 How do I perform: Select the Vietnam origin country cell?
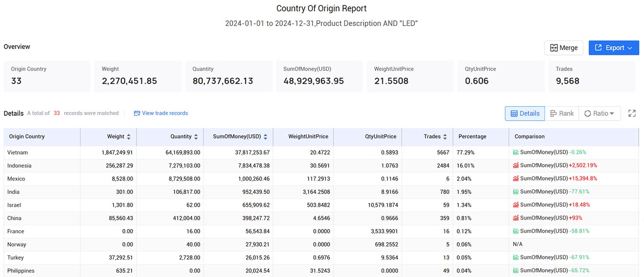click(42, 152)
